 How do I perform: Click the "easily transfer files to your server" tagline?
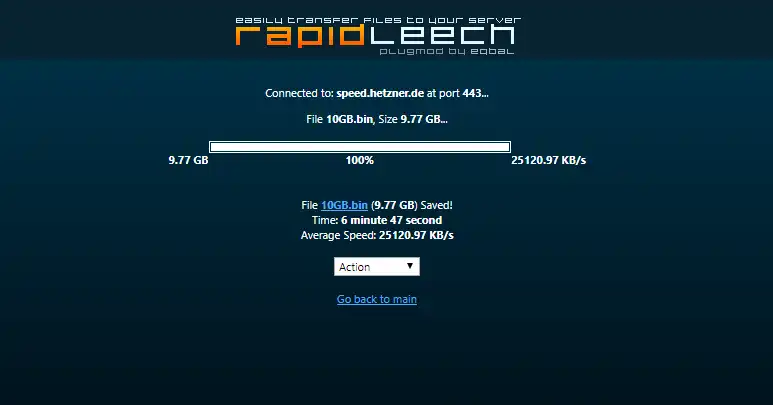point(378,20)
